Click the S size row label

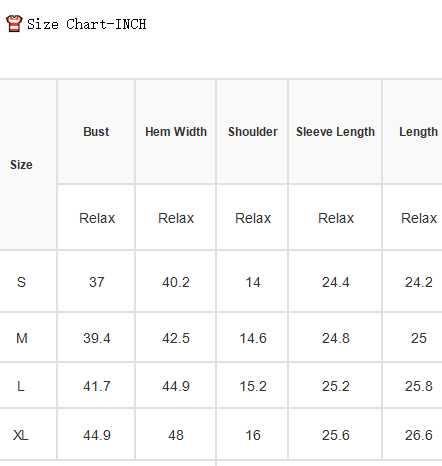point(21,282)
